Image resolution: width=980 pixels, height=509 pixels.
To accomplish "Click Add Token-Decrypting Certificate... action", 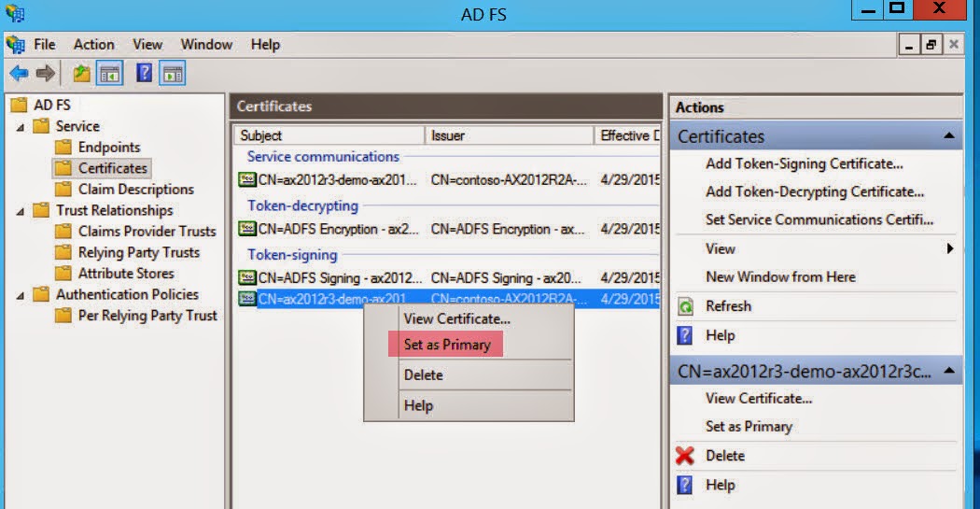I will pos(815,192).
